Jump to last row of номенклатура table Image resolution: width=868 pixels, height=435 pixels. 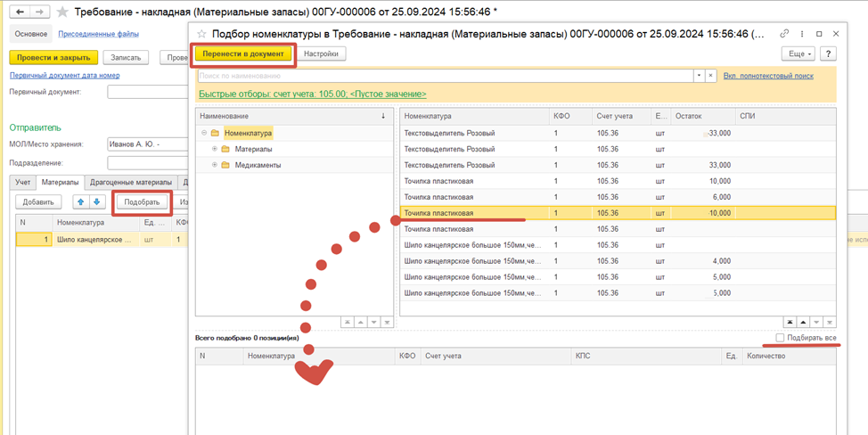tap(830, 322)
